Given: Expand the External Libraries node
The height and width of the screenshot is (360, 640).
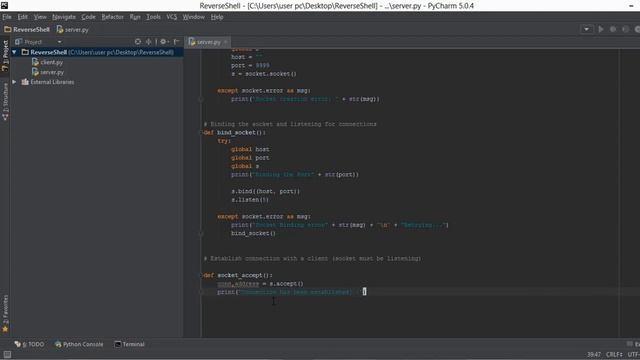Looking at the screenshot, I should pyautogui.click(x=14, y=82).
